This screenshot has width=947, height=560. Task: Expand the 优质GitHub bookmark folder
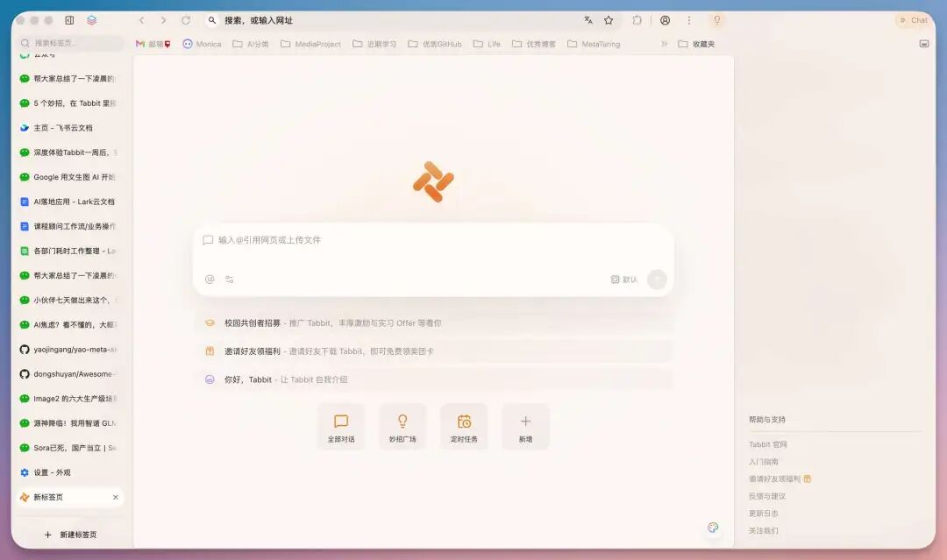(x=435, y=44)
